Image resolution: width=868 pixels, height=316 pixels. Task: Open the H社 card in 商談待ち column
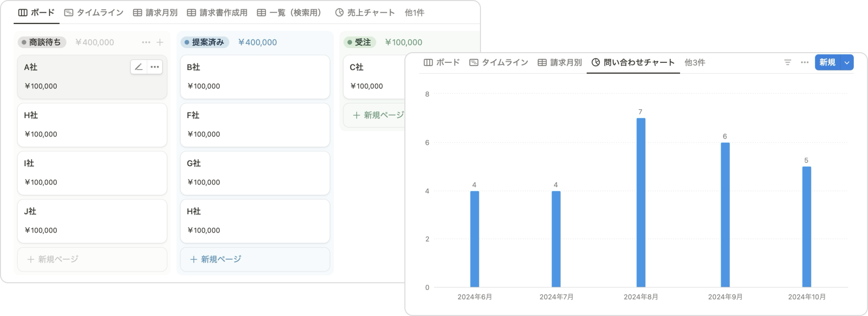[92, 125]
